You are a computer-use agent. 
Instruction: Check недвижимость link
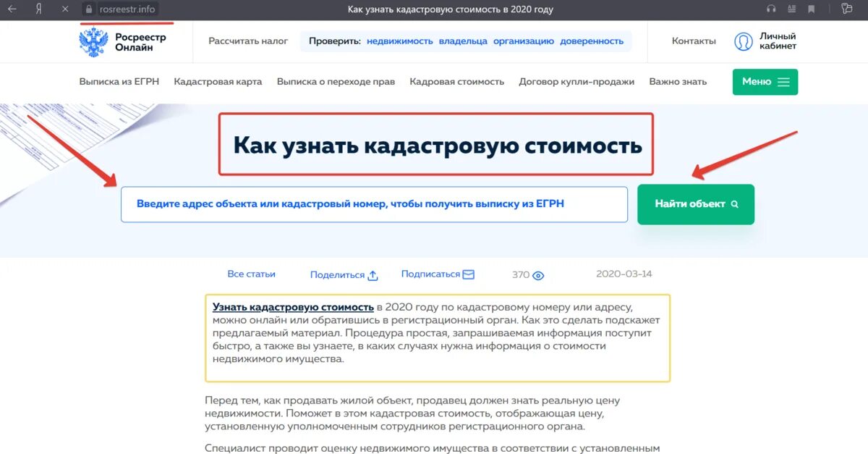[399, 41]
